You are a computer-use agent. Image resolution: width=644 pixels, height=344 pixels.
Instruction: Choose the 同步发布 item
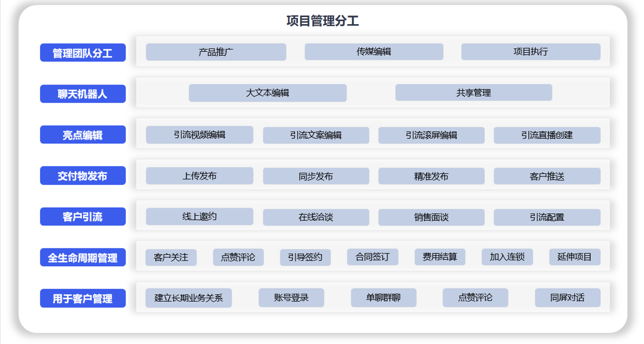pos(315,177)
